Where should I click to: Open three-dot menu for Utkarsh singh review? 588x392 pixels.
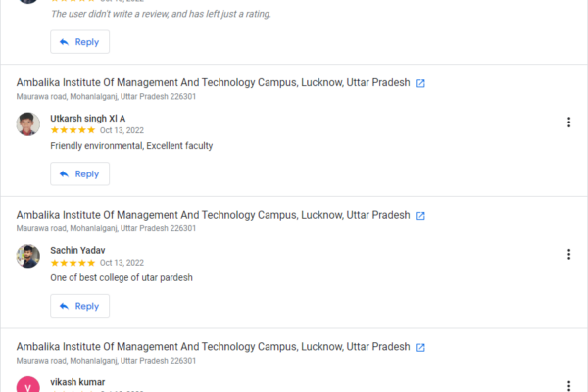tap(568, 122)
